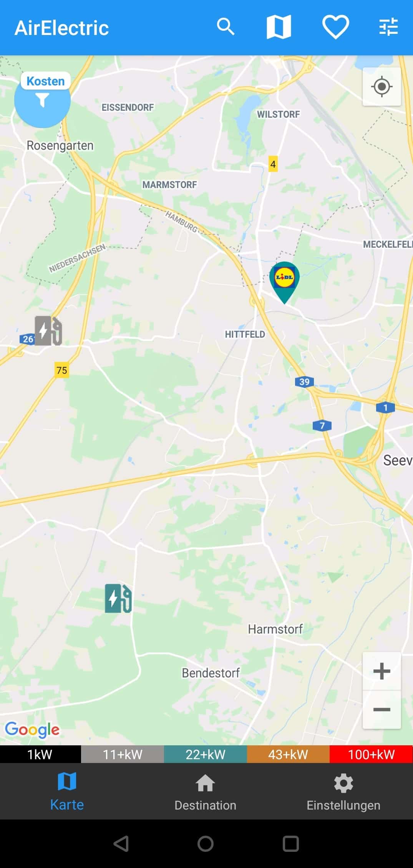413x868 pixels.
Task: Open the search magnifier icon
Action: click(x=226, y=27)
